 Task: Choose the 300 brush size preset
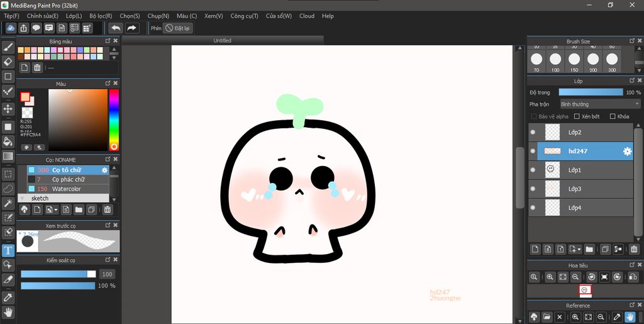click(x=612, y=60)
